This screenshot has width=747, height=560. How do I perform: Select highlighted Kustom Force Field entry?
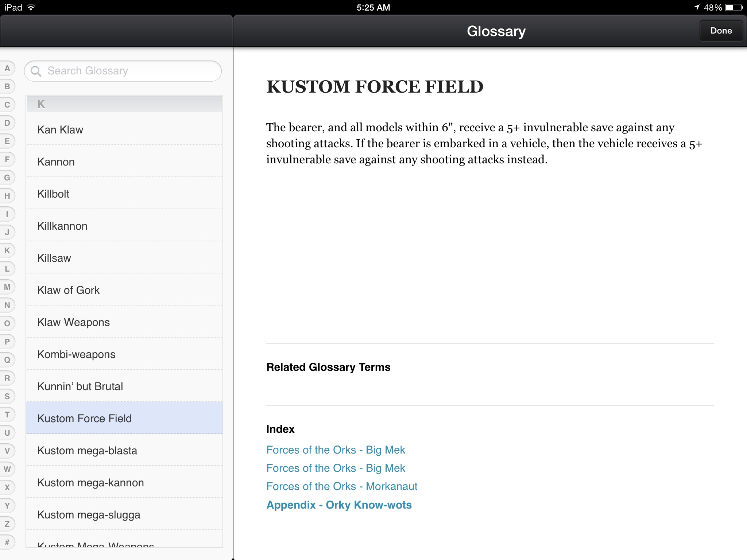point(124,418)
